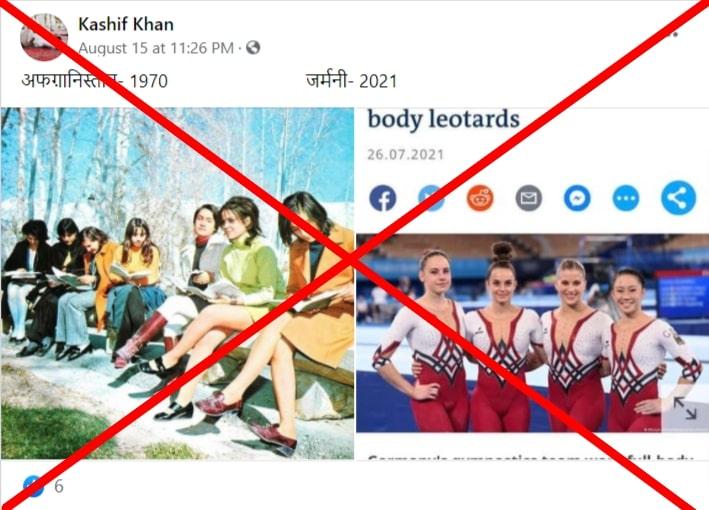Open the Kashif Khan profile name link
This screenshot has width=709, height=510.
click(x=126, y=24)
